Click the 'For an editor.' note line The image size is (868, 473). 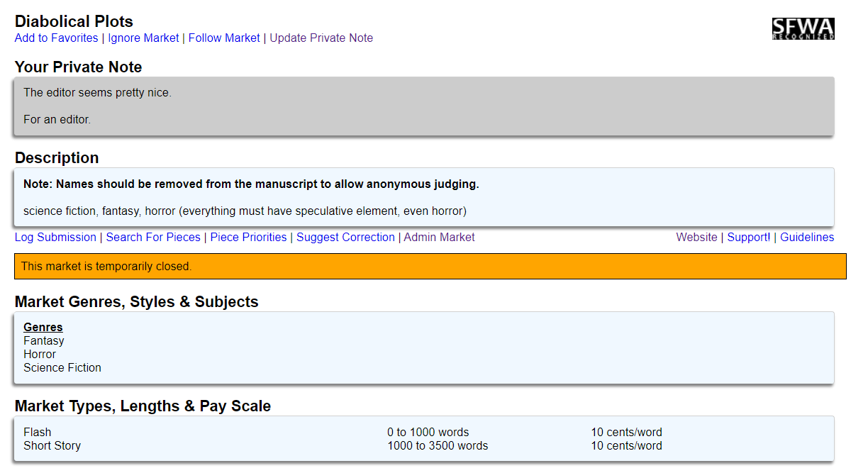[57, 120]
